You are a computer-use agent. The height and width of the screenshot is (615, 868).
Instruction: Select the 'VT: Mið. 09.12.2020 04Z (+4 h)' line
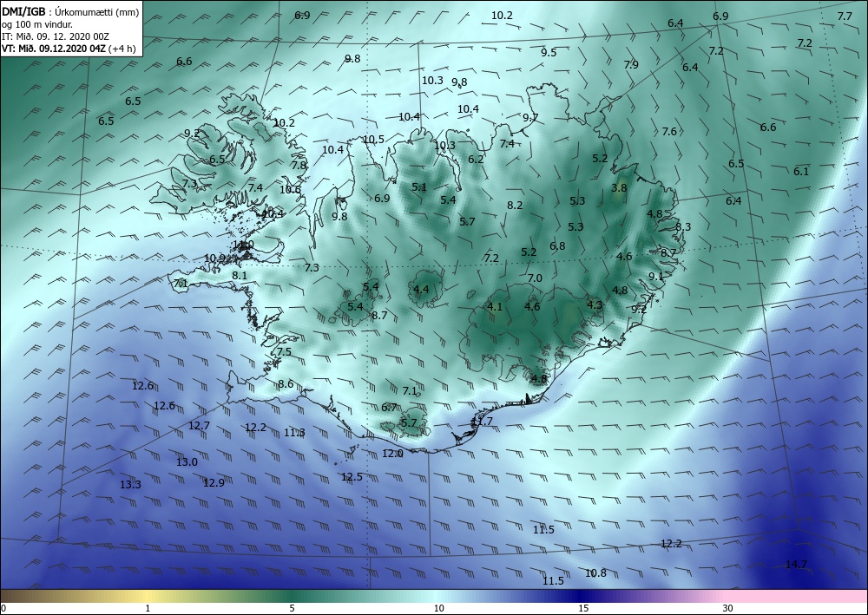[69, 48]
